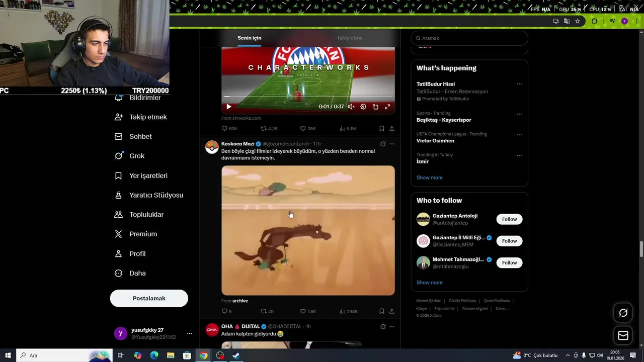This screenshot has height=362, width=644.
Task: Open options for TatilBudur Hissi trend
Action: (x=519, y=84)
